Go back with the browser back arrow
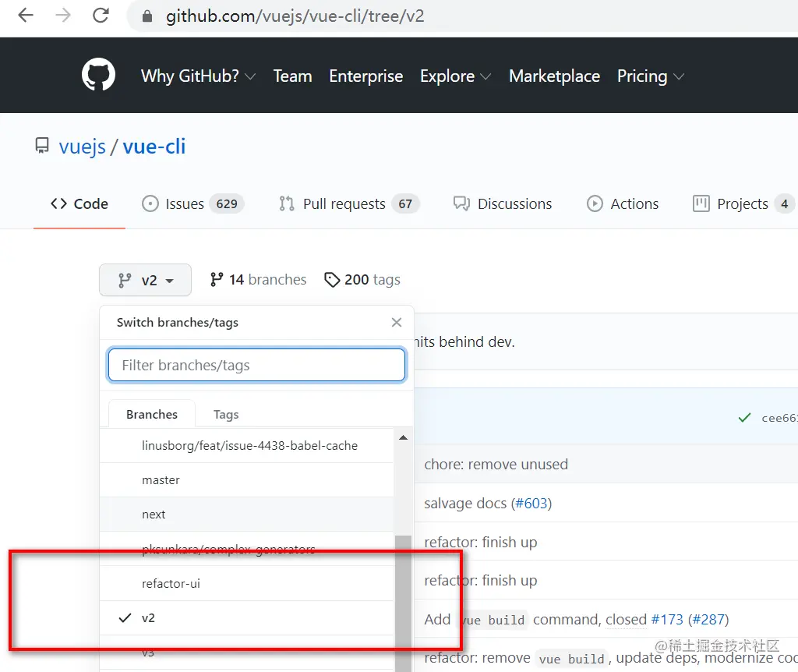 coord(26,16)
